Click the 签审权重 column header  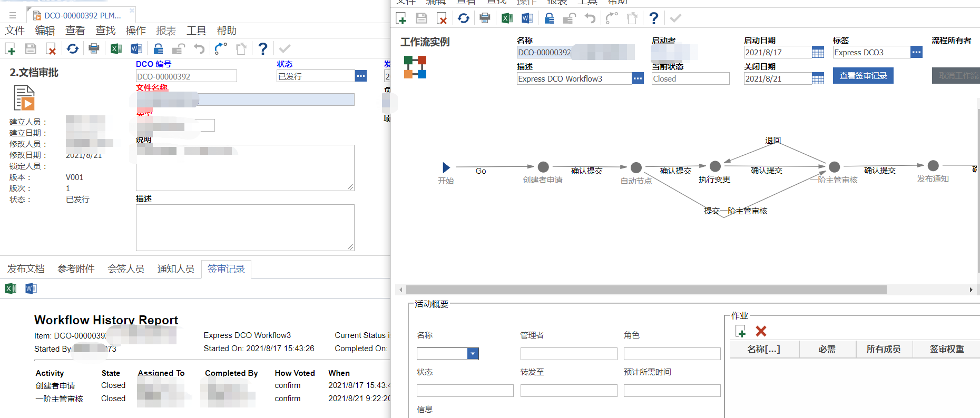click(x=947, y=349)
